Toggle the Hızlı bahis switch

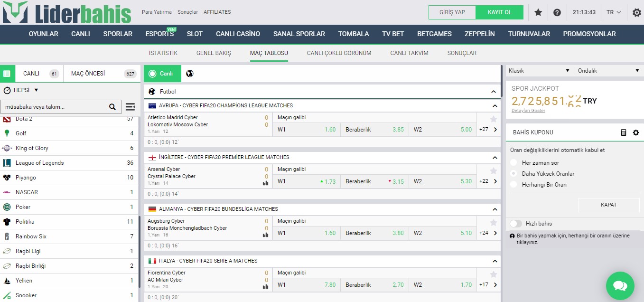516,224
